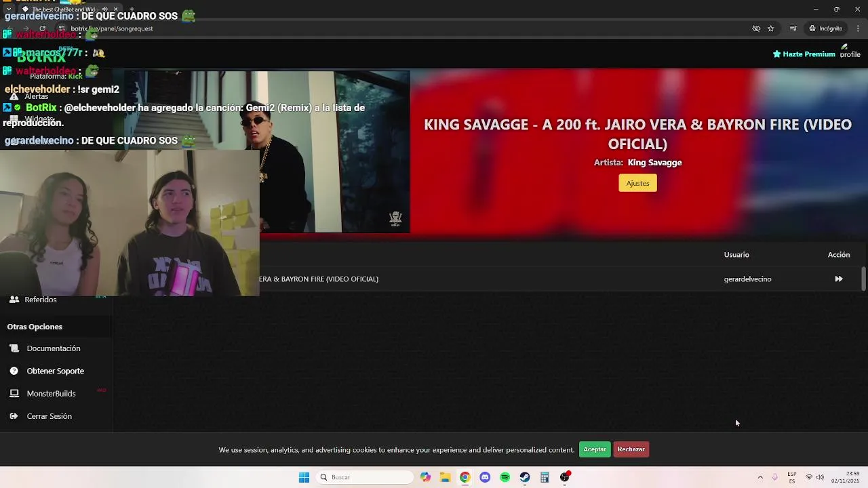Click the Documentación book icon

click(14, 348)
